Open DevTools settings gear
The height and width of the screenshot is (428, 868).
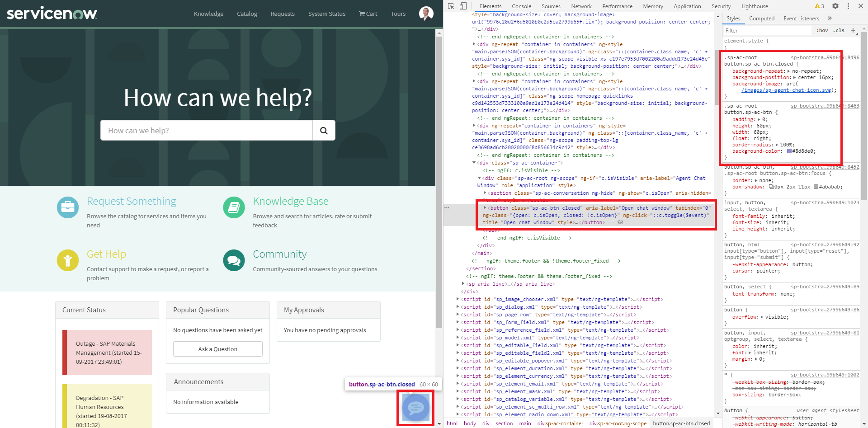[x=835, y=6]
